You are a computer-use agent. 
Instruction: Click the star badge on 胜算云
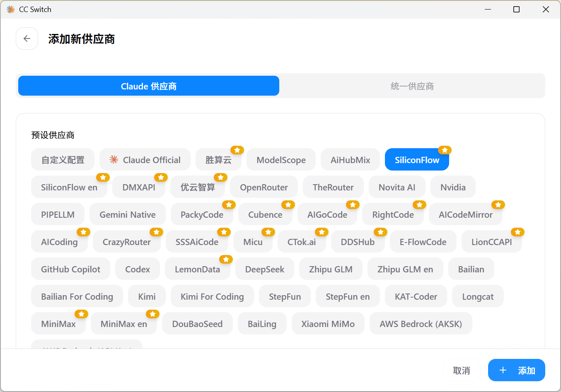(237, 150)
